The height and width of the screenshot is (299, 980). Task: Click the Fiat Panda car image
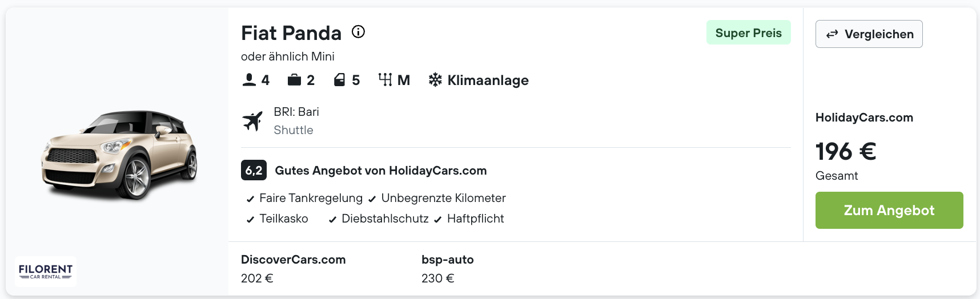pyautogui.click(x=119, y=154)
